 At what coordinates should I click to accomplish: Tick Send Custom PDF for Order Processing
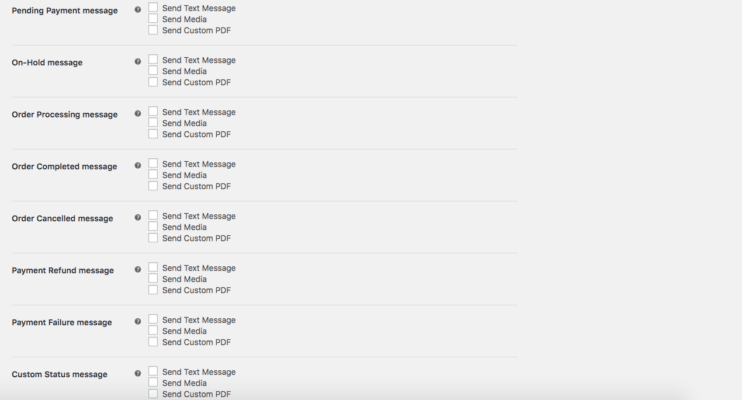pos(153,134)
